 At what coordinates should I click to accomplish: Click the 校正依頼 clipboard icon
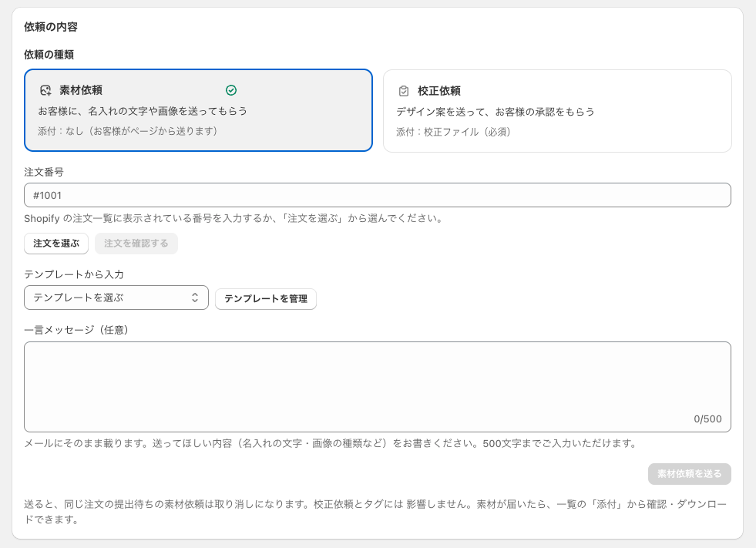click(x=404, y=91)
